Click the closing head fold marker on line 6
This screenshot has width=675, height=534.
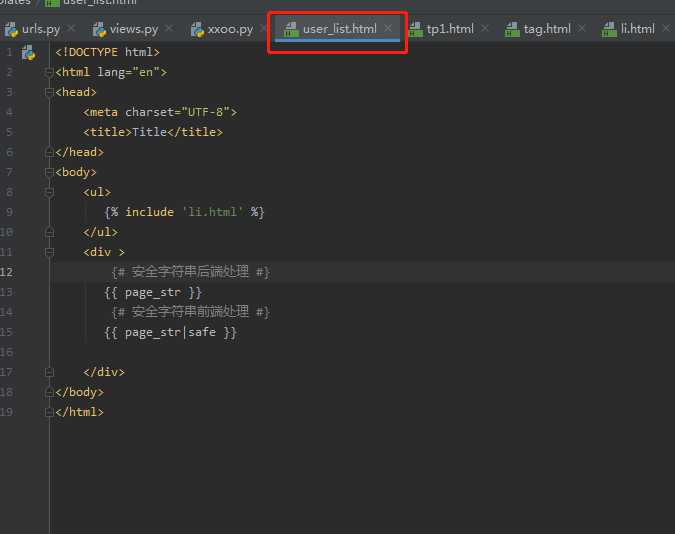click(x=49, y=152)
